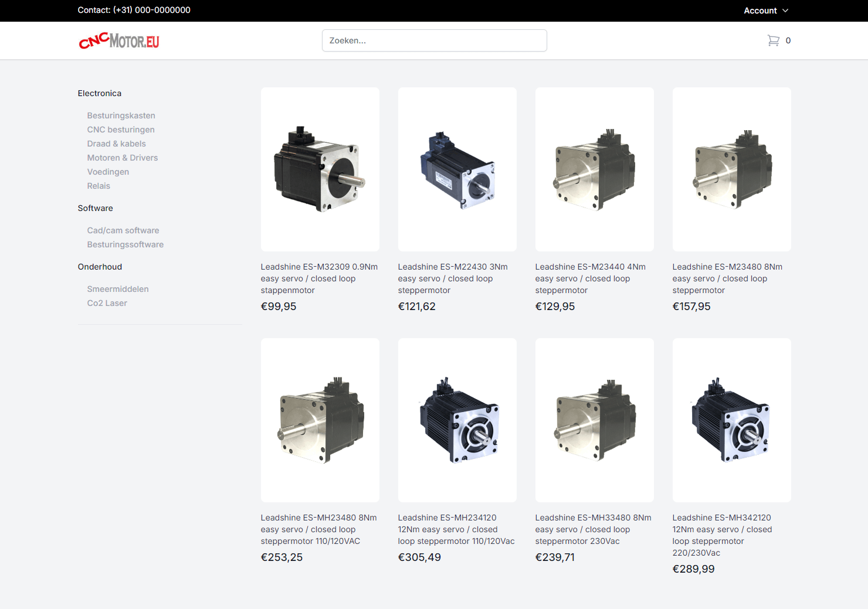Open ES-MH234120 12Nm motor image

point(457,420)
